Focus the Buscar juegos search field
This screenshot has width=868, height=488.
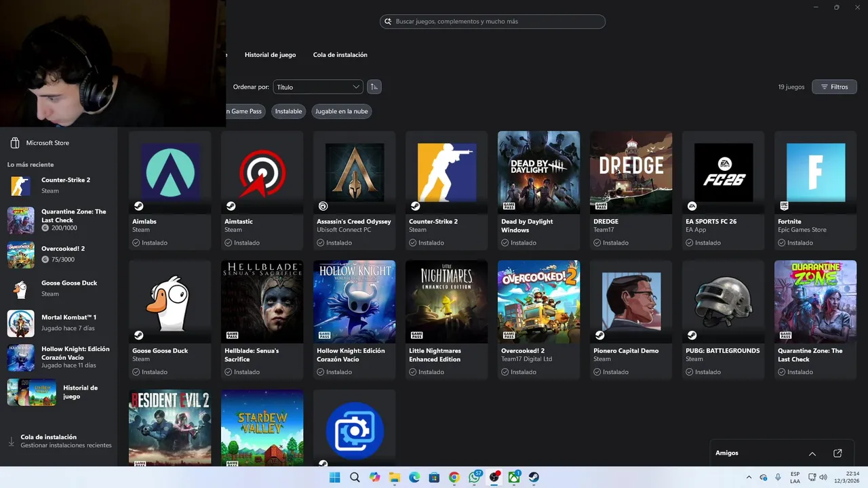492,22
